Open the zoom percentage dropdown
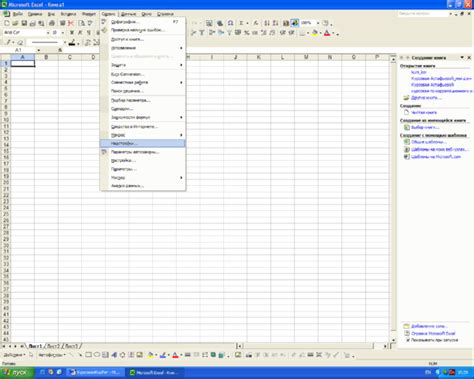Image resolution: width=474 pixels, height=379 pixels. point(318,23)
